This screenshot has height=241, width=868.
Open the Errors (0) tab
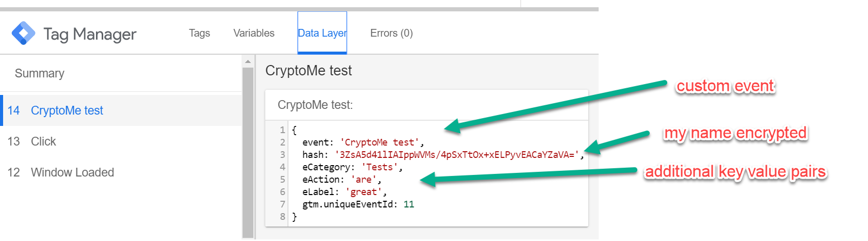(392, 33)
